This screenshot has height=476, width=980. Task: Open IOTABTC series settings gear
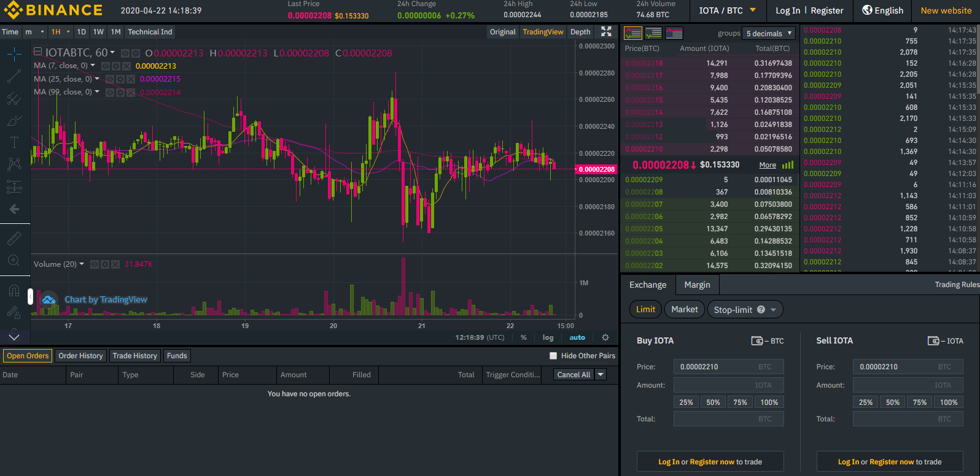click(x=136, y=53)
